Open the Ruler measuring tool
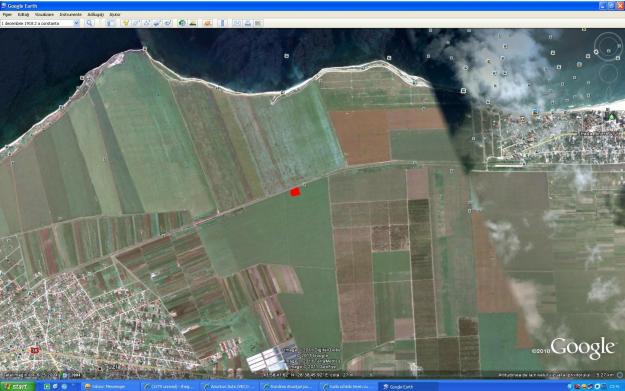This screenshot has width=625, height=391. pos(222,23)
